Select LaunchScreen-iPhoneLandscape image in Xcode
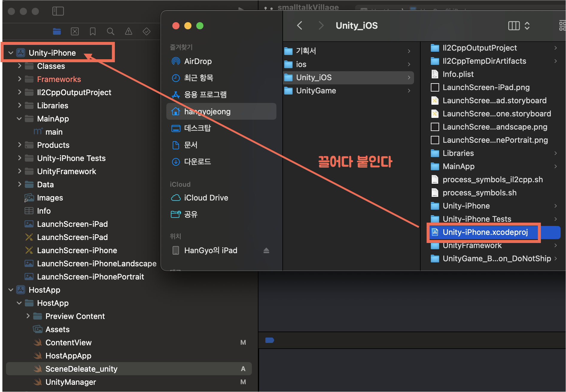 click(x=129, y=264)
